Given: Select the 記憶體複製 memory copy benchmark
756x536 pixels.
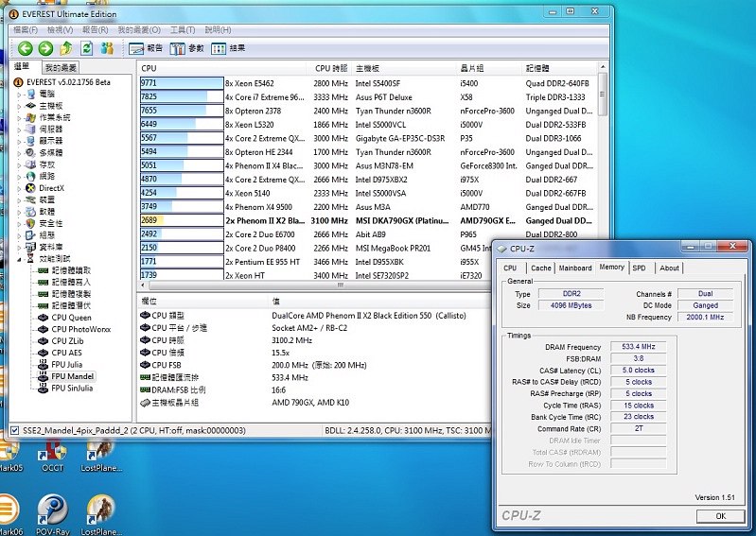Looking at the screenshot, I should pyautogui.click(x=71, y=294).
